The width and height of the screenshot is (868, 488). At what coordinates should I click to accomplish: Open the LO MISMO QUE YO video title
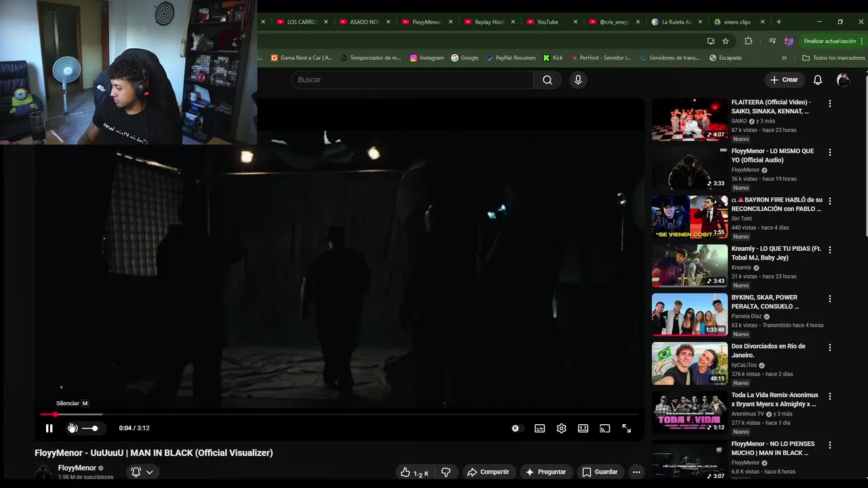point(772,155)
